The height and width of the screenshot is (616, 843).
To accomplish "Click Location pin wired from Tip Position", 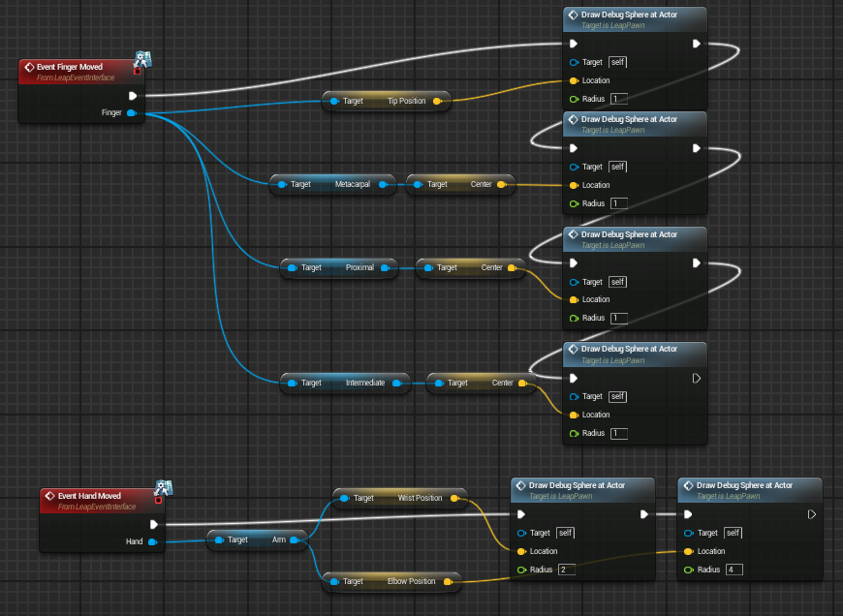I will 574,80.
